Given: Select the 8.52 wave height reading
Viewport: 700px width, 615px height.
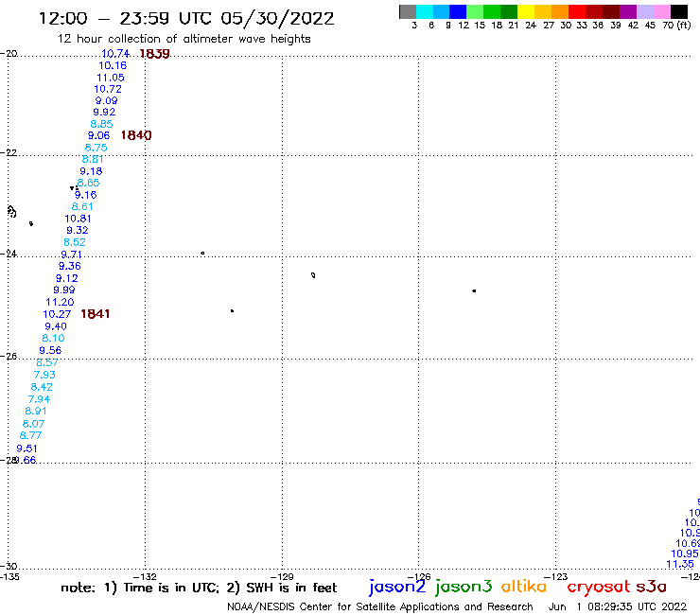Looking at the screenshot, I should click(x=75, y=242).
